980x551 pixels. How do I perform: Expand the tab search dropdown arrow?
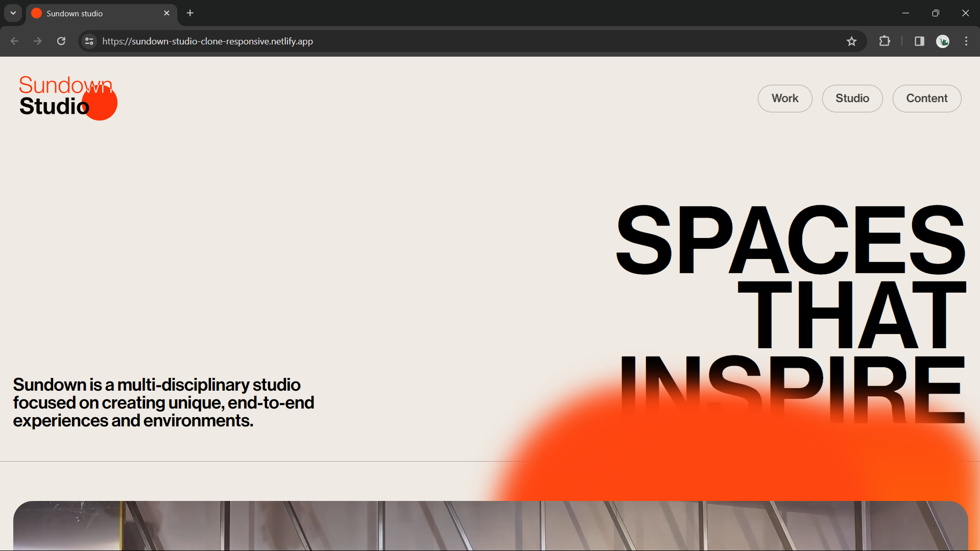point(13,13)
